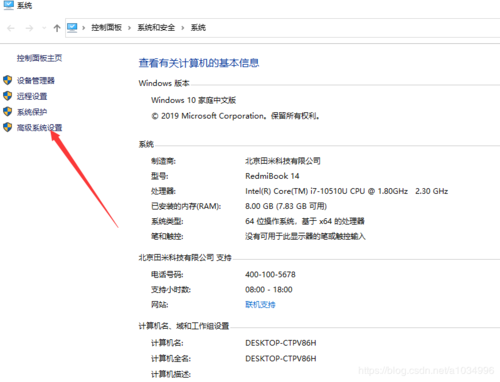The image size is (500, 382).
Task: Open 控制面板 breadcrumb
Action: (x=107, y=28)
